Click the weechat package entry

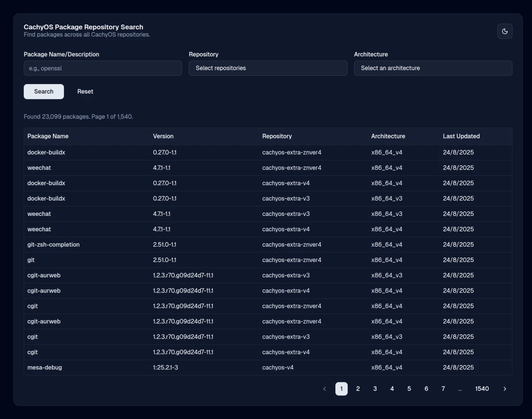pyautogui.click(x=39, y=168)
